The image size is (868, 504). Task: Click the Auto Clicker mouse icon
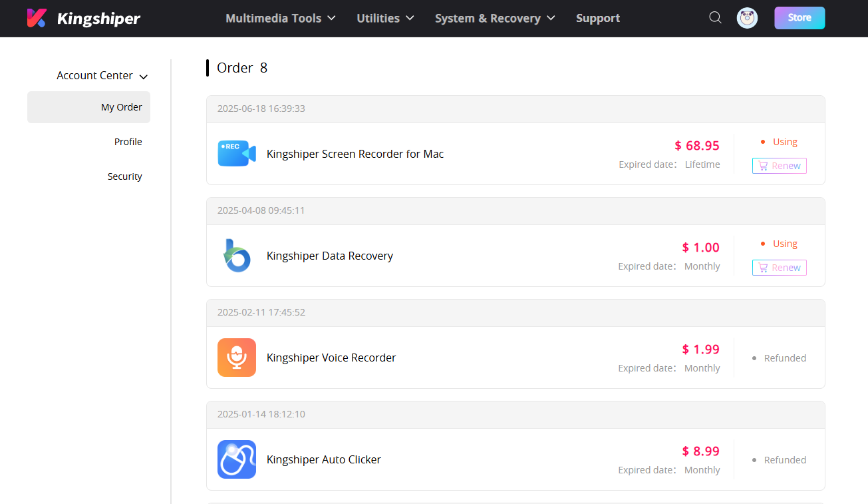(237, 459)
